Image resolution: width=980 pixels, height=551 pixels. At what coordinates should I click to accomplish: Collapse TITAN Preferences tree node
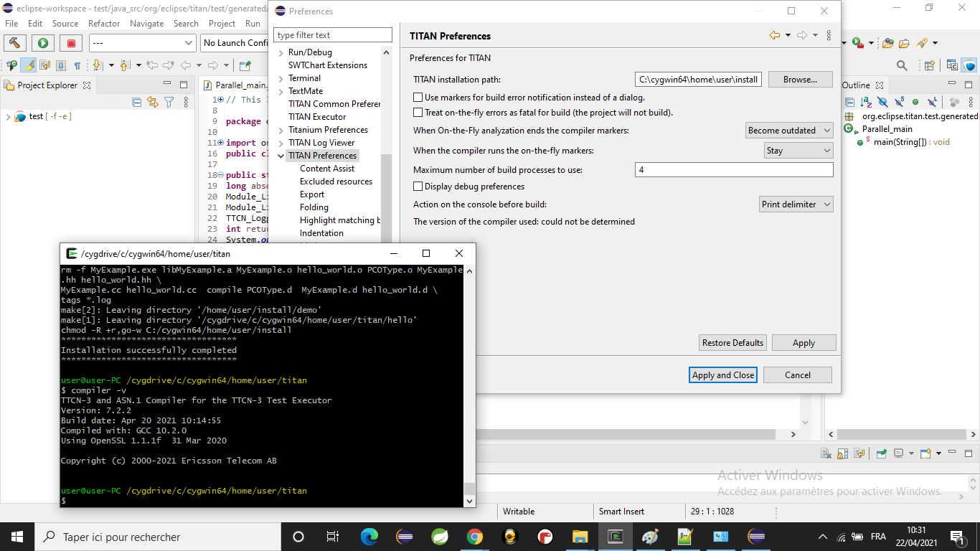coord(281,156)
